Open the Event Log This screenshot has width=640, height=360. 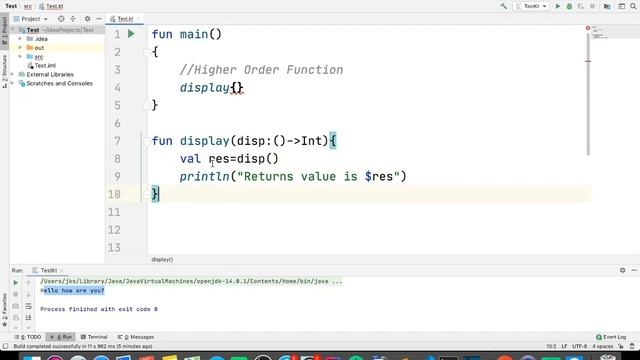611,337
